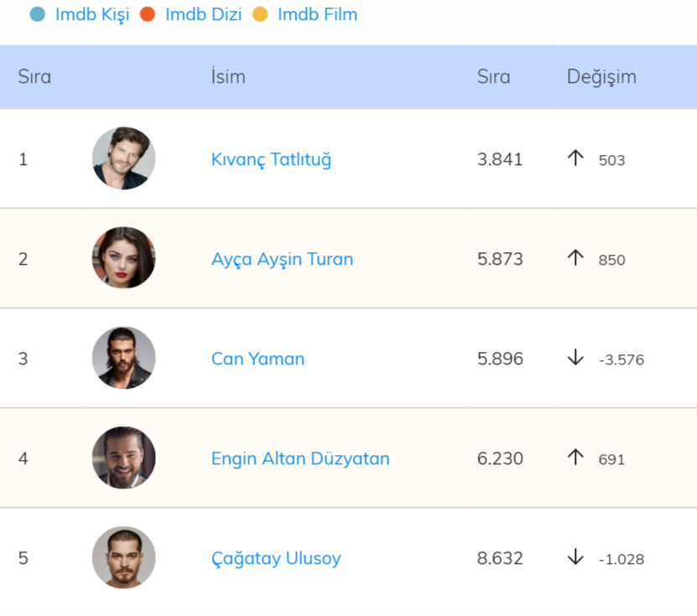Open the Kıvanç Tatlıtuğ name link
Screen dimensions: 697x616
(271, 159)
